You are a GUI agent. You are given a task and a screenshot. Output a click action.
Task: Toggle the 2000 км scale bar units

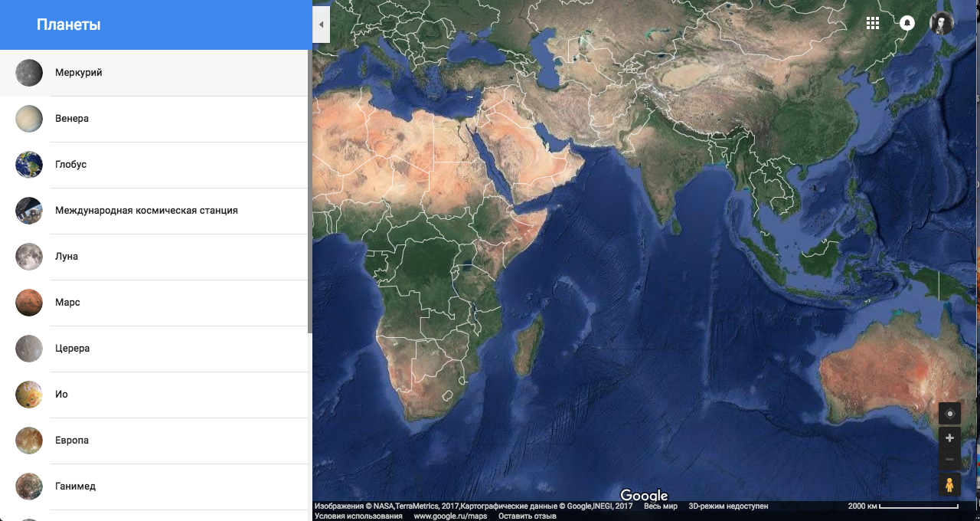point(903,506)
